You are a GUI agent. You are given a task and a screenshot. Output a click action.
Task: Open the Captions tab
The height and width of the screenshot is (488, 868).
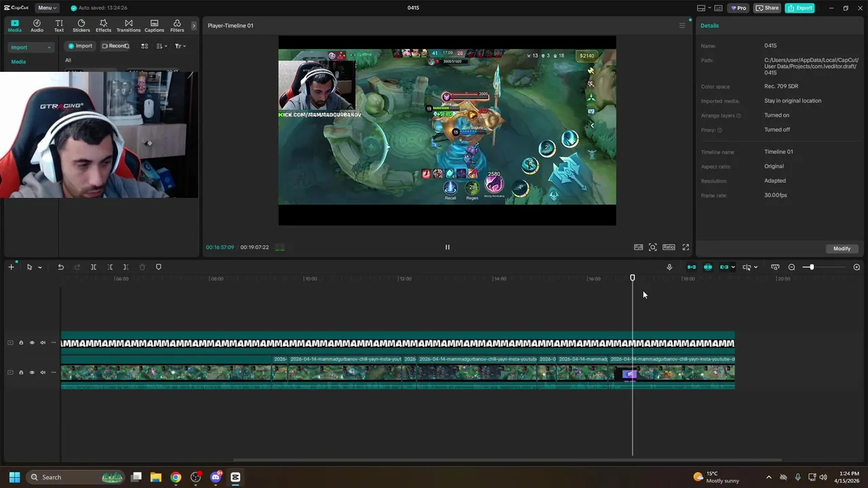pos(155,26)
